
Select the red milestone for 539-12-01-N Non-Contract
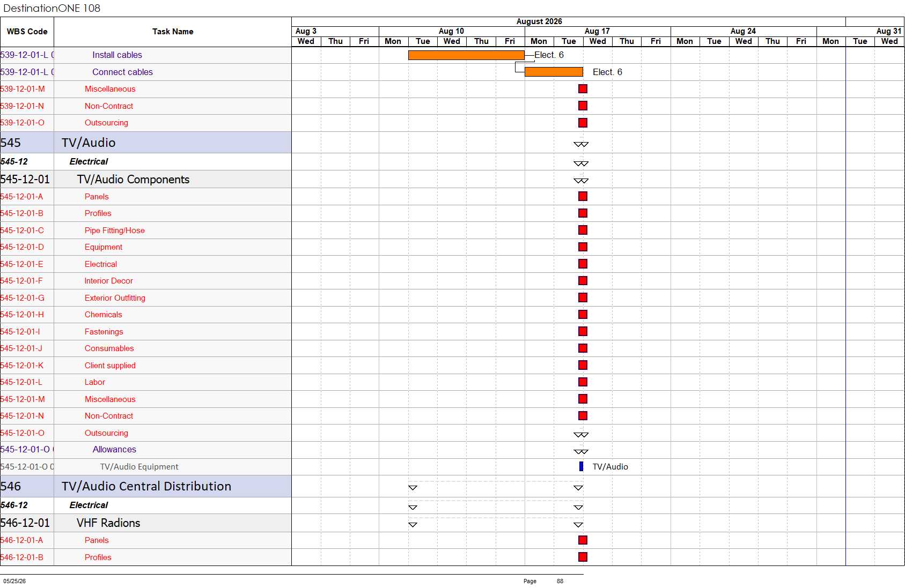(583, 106)
